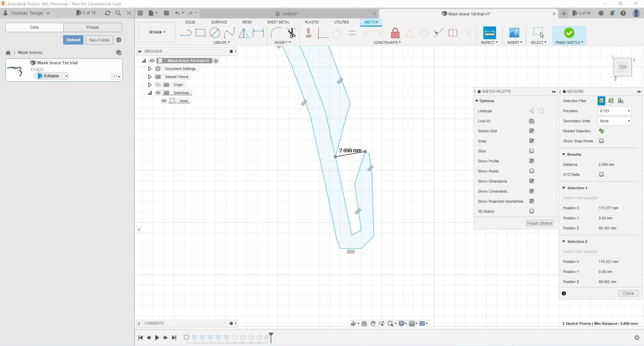Select the Sketch Dimension tool
644x346 pixels.
tap(258, 33)
